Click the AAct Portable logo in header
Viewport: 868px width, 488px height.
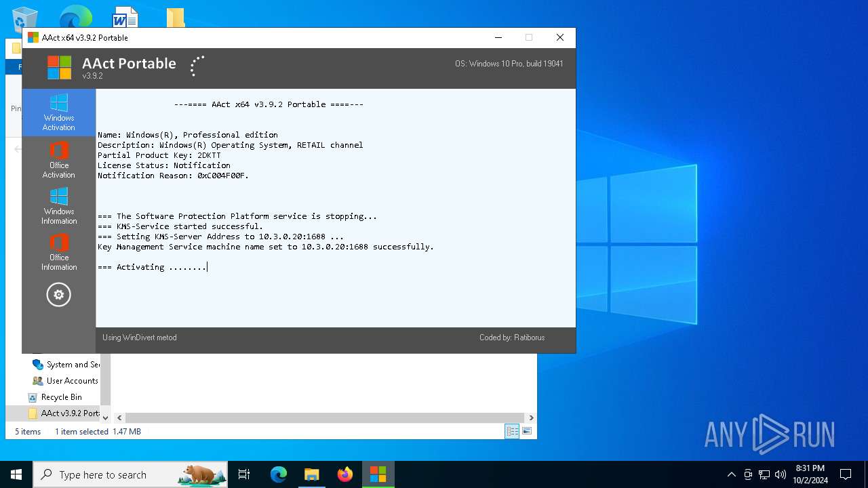coord(59,67)
